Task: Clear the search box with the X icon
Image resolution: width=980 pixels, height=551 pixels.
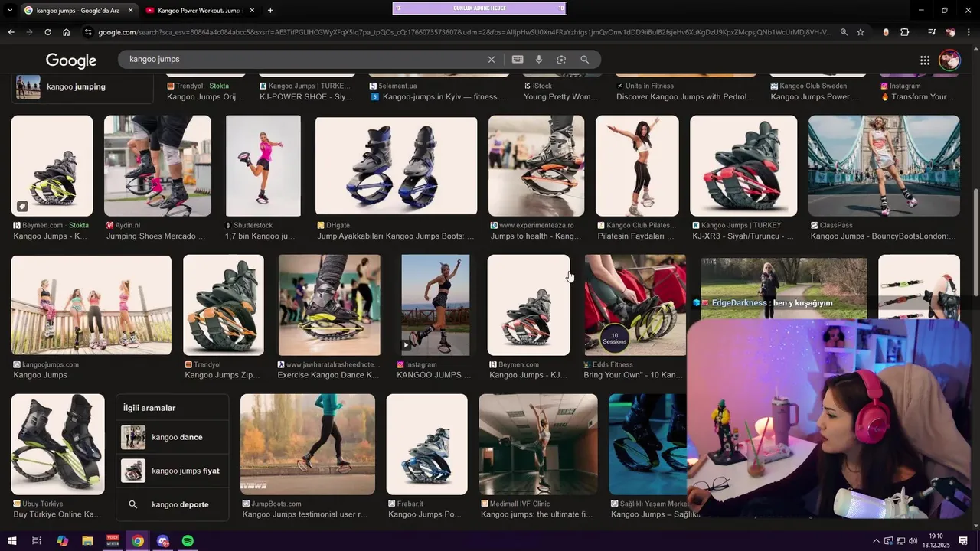Action: coord(492,60)
